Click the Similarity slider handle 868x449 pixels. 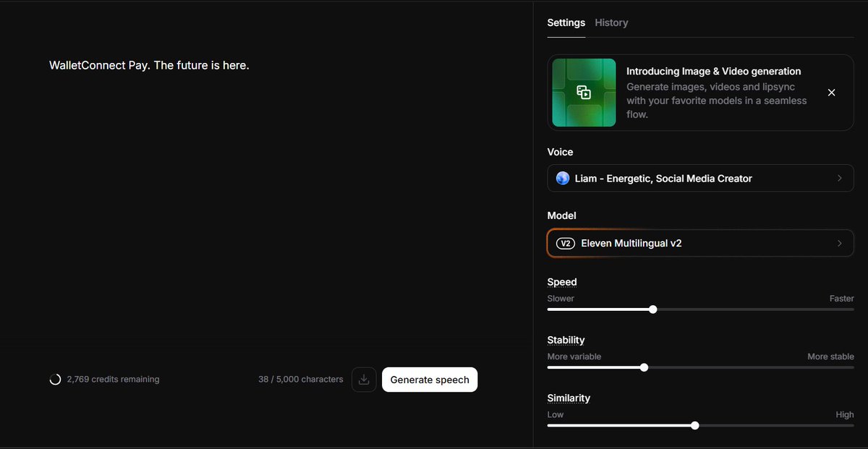pyautogui.click(x=695, y=425)
